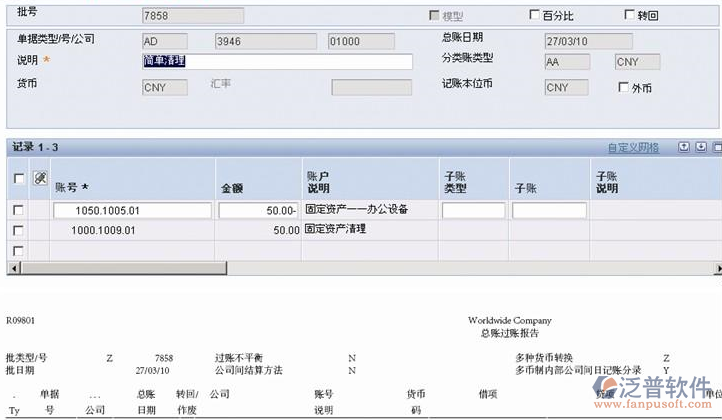Image resolution: width=722 pixels, height=420 pixels.
Task: Click account number cell 1050.1005.01
Action: coord(133,210)
